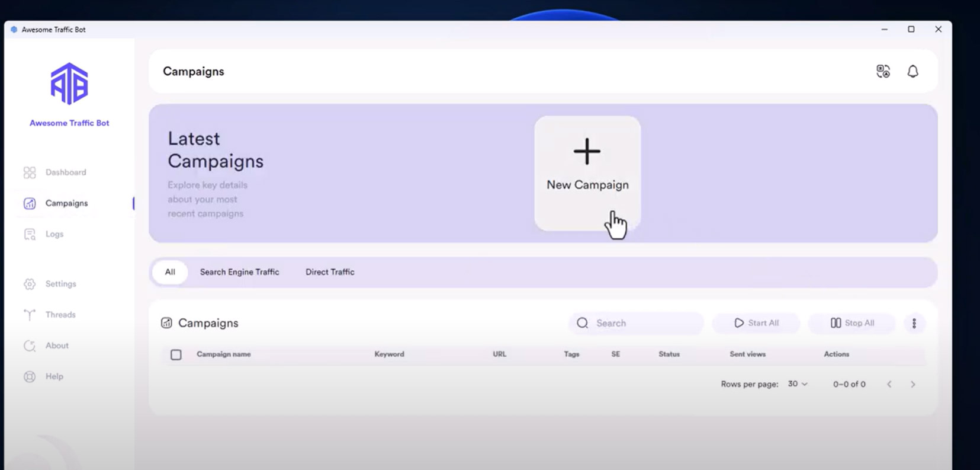
Task: Open About label in sidebar
Action: [x=57, y=346]
